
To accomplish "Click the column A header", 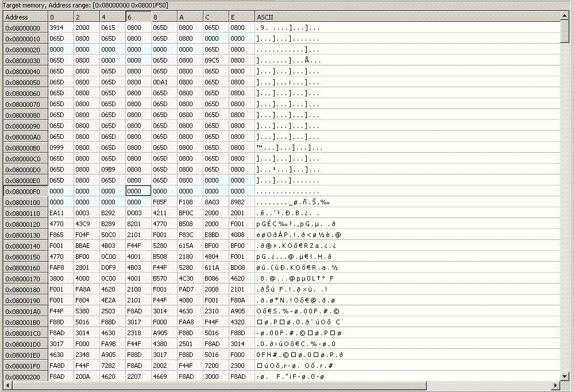I will pyautogui.click(x=190, y=17).
